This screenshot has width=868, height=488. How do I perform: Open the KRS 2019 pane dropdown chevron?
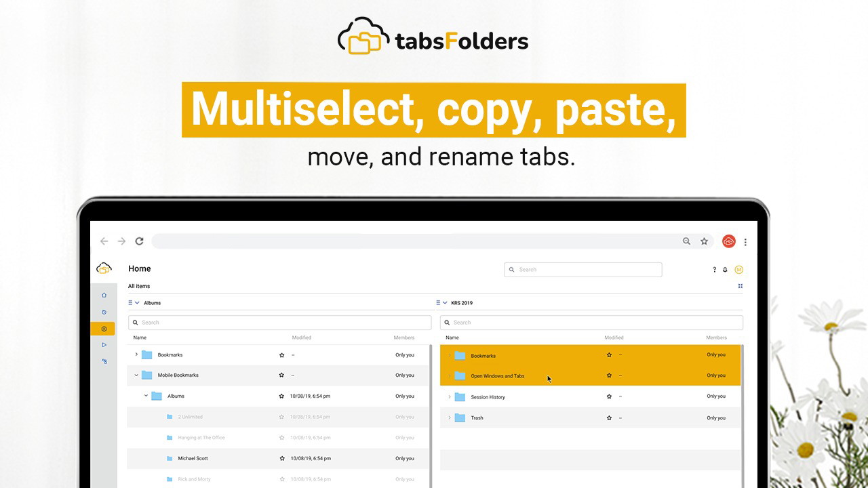point(445,303)
